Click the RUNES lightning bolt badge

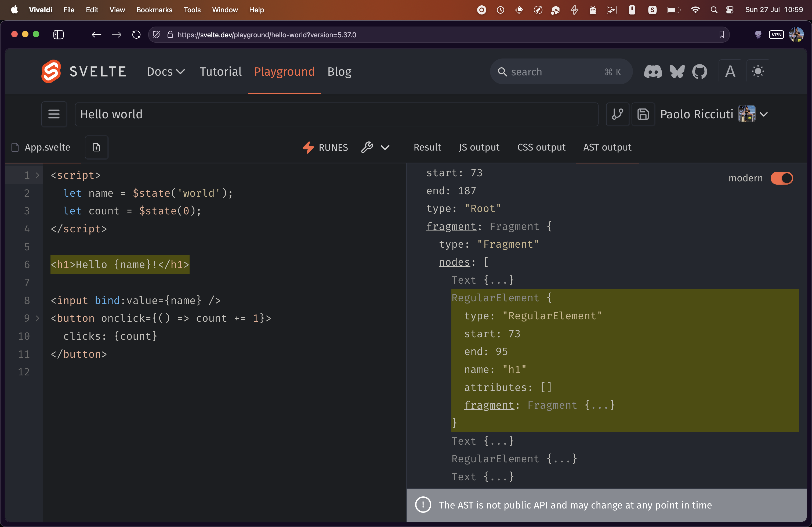[325, 147]
